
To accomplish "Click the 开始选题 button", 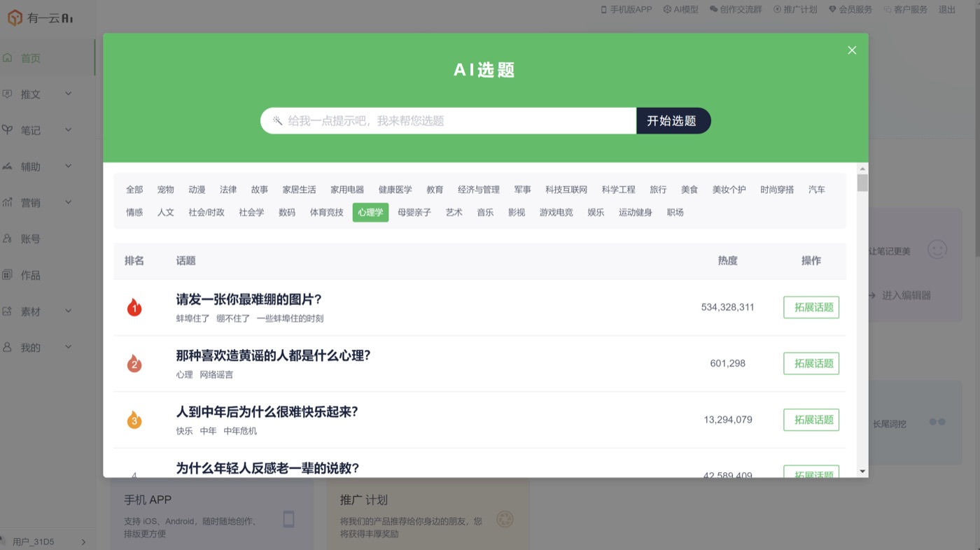I will (673, 120).
